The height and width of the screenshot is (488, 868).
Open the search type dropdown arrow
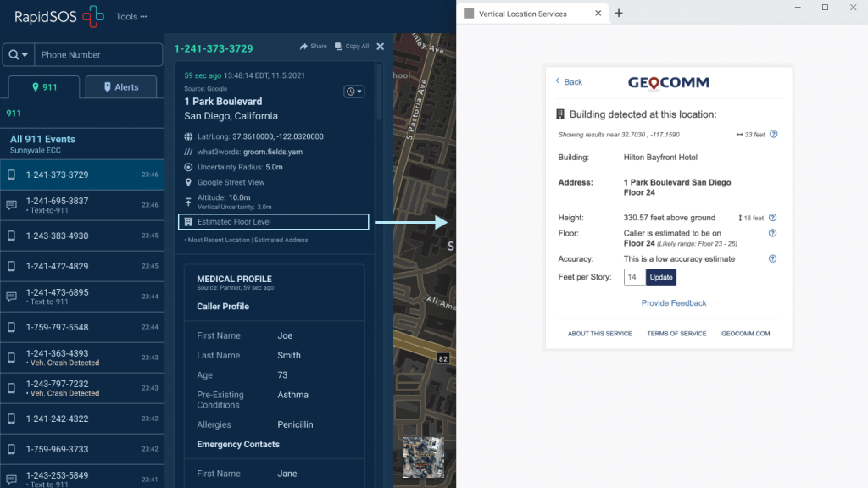pyautogui.click(x=19, y=55)
